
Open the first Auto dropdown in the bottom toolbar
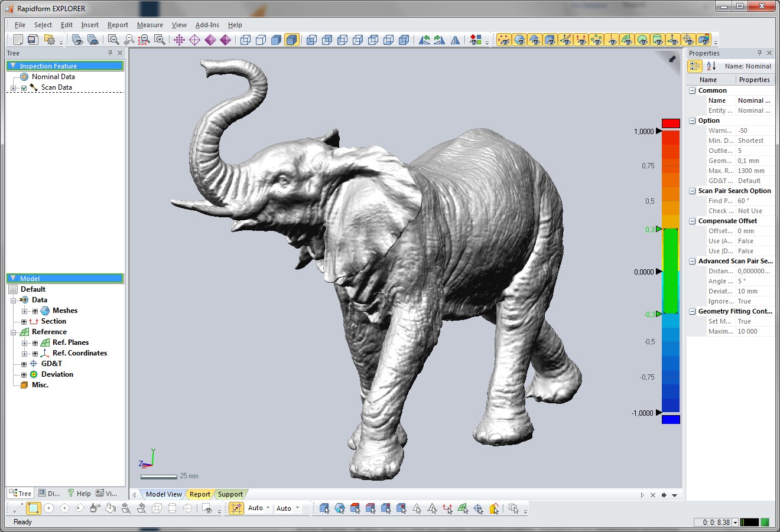pos(268,508)
